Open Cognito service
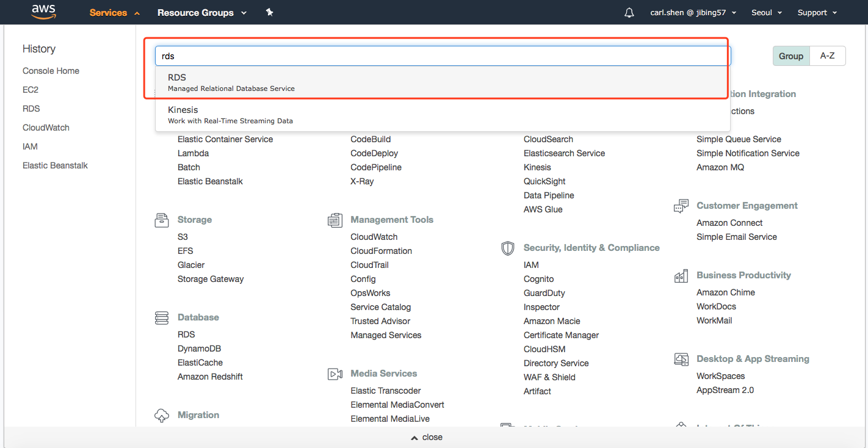The width and height of the screenshot is (868, 448). coord(539,279)
